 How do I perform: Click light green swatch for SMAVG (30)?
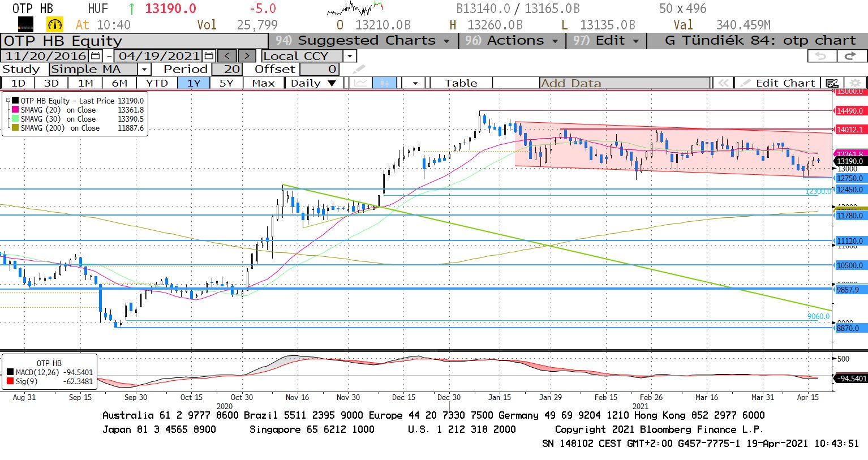tap(16, 119)
